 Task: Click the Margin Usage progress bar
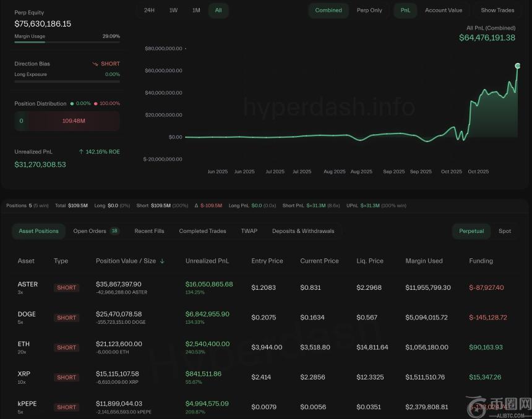67,43
